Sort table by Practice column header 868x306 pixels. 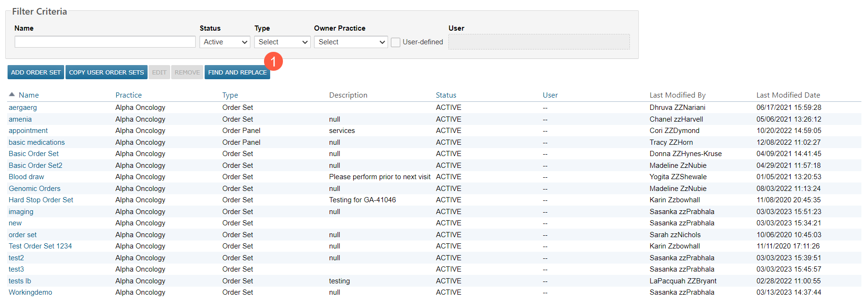(x=128, y=95)
